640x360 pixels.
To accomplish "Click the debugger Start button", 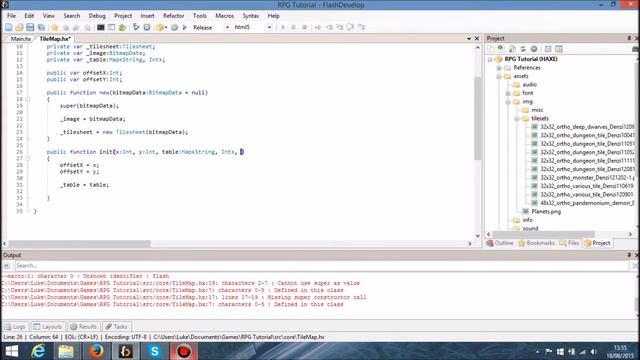I will tap(283, 27).
